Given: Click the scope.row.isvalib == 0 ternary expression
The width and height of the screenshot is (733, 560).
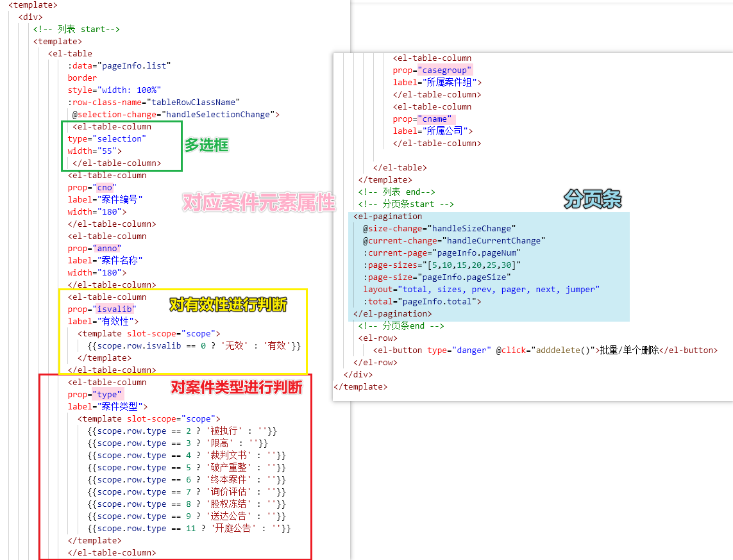Looking at the screenshot, I should click(x=194, y=345).
